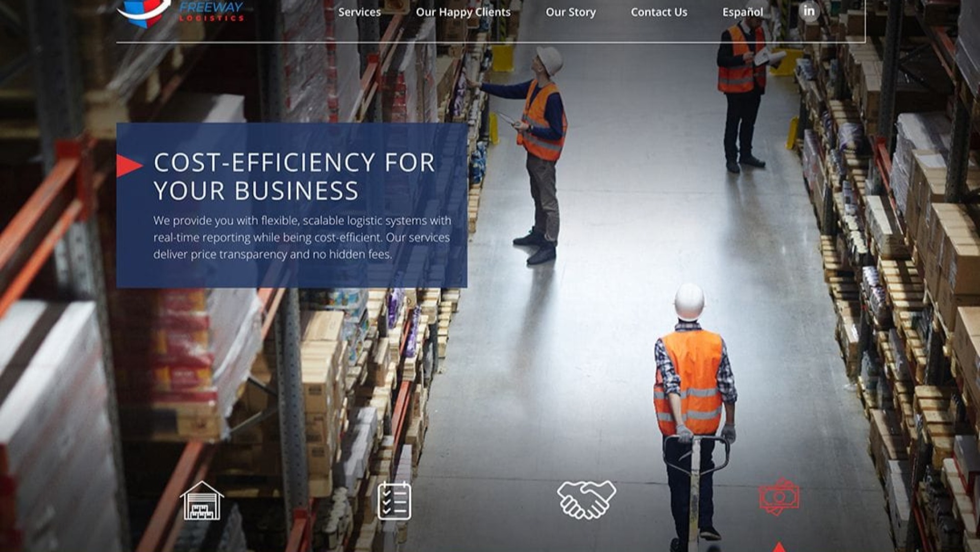Image resolution: width=980 pixels, height=552 pixels.
Task: Click the Cost-Efficiency For Your Business heading
Action: point(294,176)
